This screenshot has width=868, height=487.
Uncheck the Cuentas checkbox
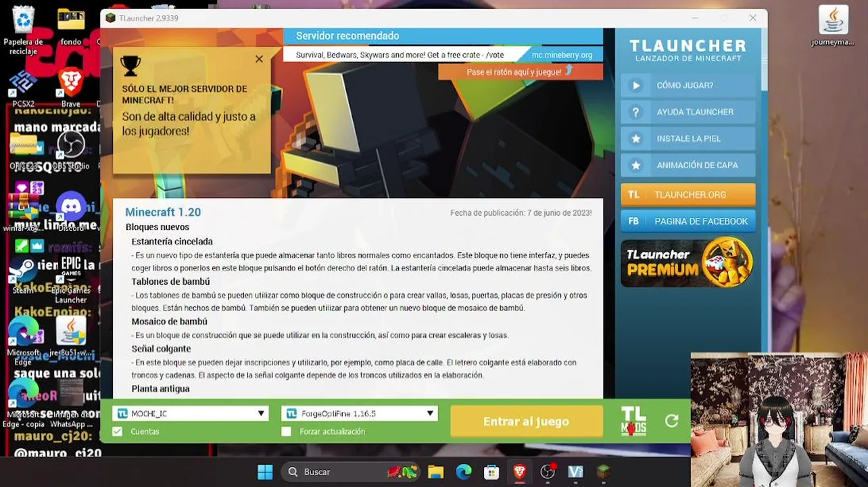(x=118, y=432)
